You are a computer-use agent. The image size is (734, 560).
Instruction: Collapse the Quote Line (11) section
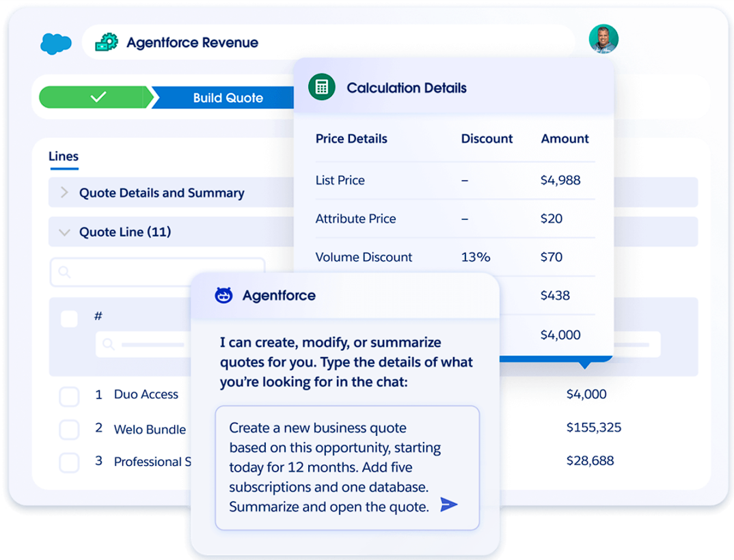(x=172, y=232)
